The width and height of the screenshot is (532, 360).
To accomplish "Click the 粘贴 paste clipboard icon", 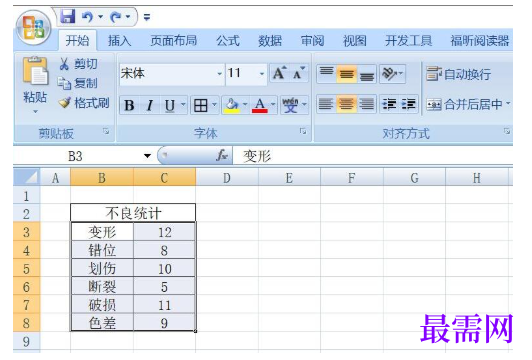I will pyautogui.click(x=35, y=72).
